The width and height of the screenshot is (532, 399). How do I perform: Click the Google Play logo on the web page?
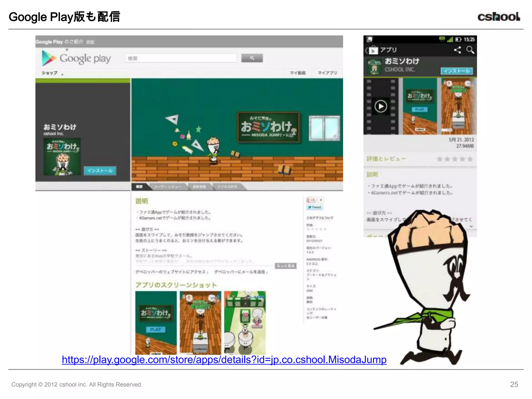click(76, 58)
